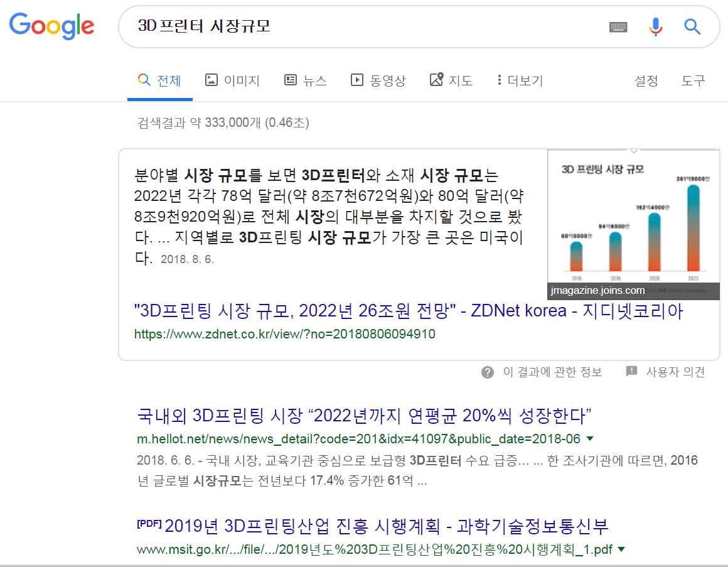Select the 전체 search tab
The height and width of the screenshot is (567, 728).
coord(159,80)
